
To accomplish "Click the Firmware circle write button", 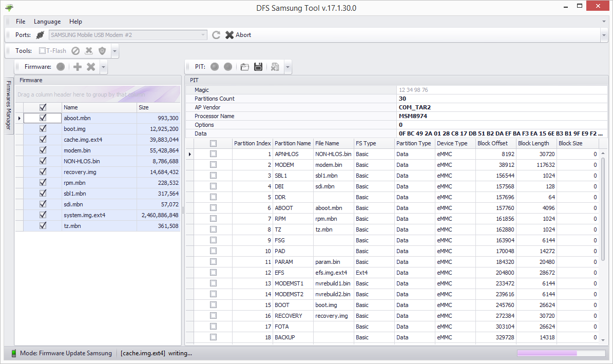I will click(61, 67).
